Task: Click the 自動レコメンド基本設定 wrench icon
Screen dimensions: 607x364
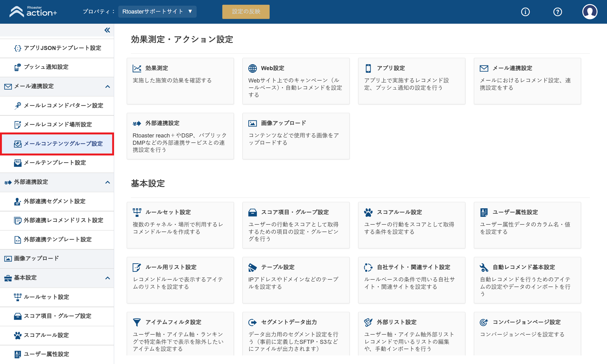Action: click(484, 267)
